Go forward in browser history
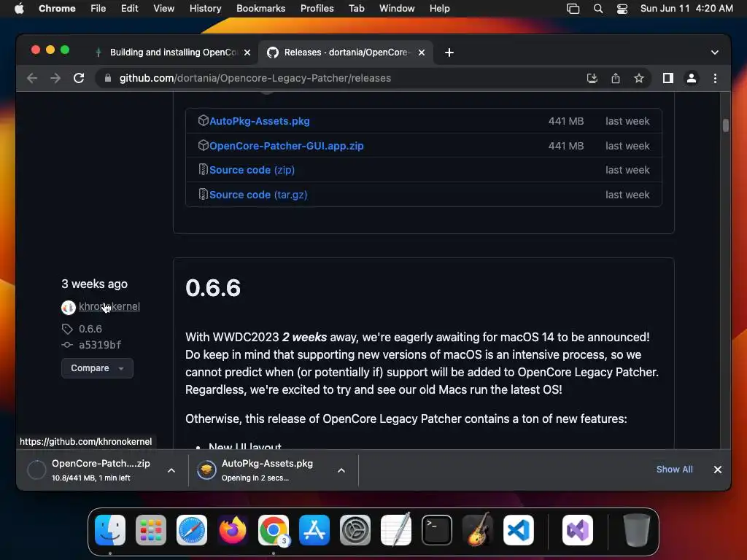This screenshot has width=747, height=560. point(55,78)
